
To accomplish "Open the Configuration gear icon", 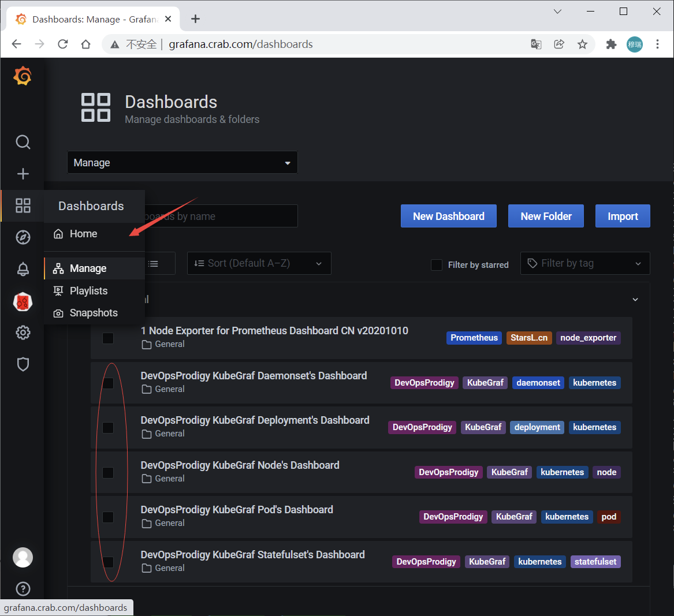I will (x=23, y=333).
